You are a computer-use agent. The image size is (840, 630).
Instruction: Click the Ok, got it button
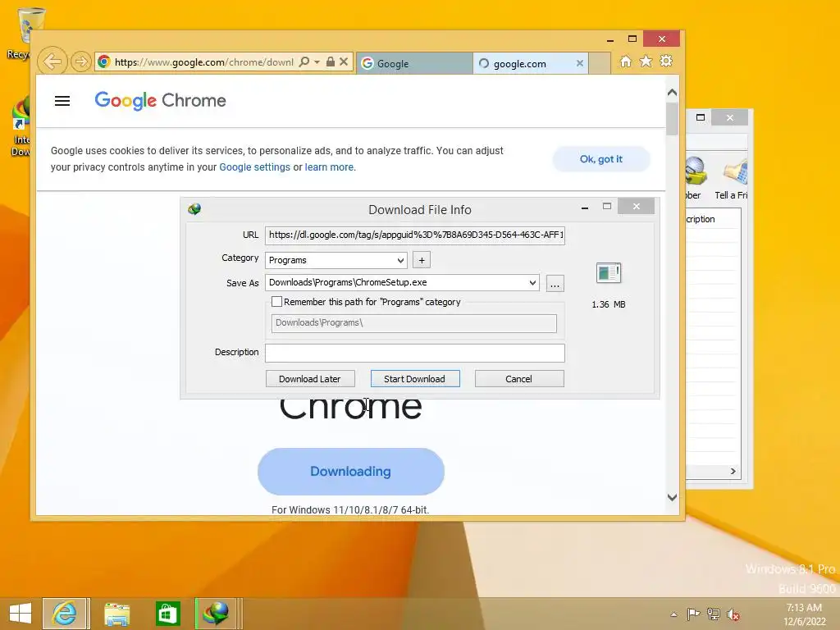pos(601,159)
